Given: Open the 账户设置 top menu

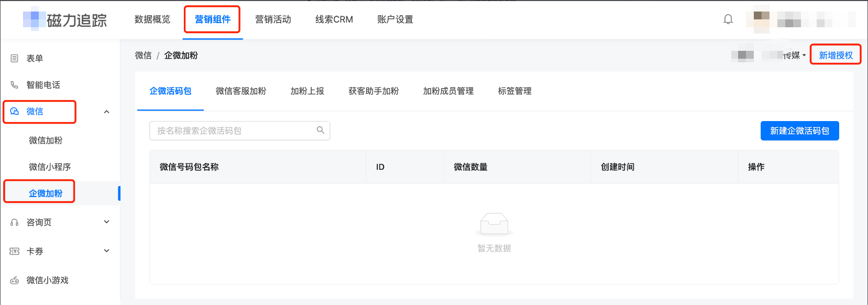Looking at the screenshot, I should tap(395, 19).
